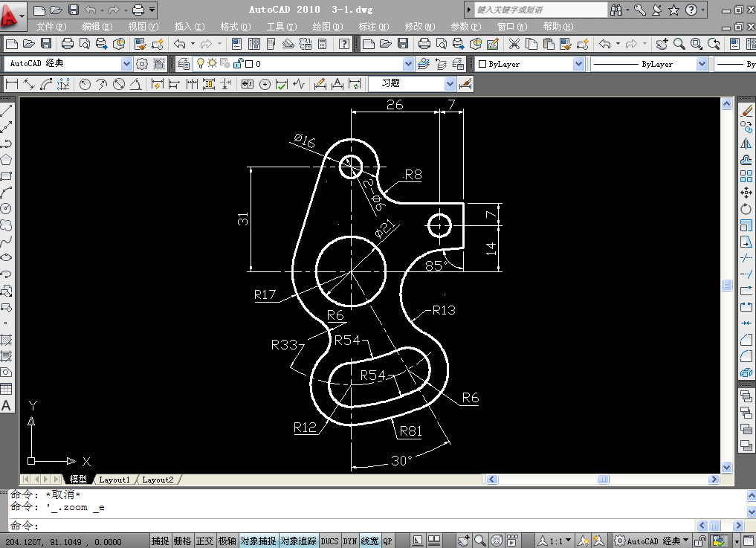Switch to the Layout1 tab
This screenshot has width=756, height=548.
click(x=114, y=480)
